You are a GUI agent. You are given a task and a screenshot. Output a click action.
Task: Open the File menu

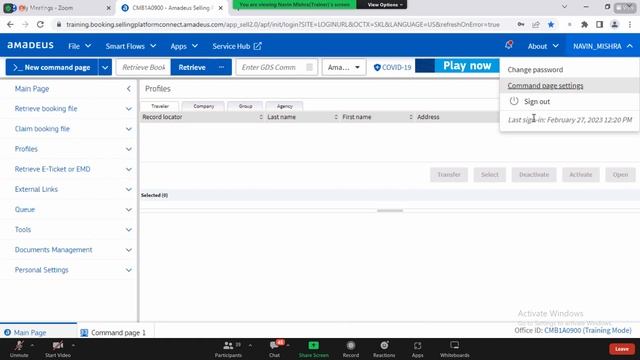(79, 46)
